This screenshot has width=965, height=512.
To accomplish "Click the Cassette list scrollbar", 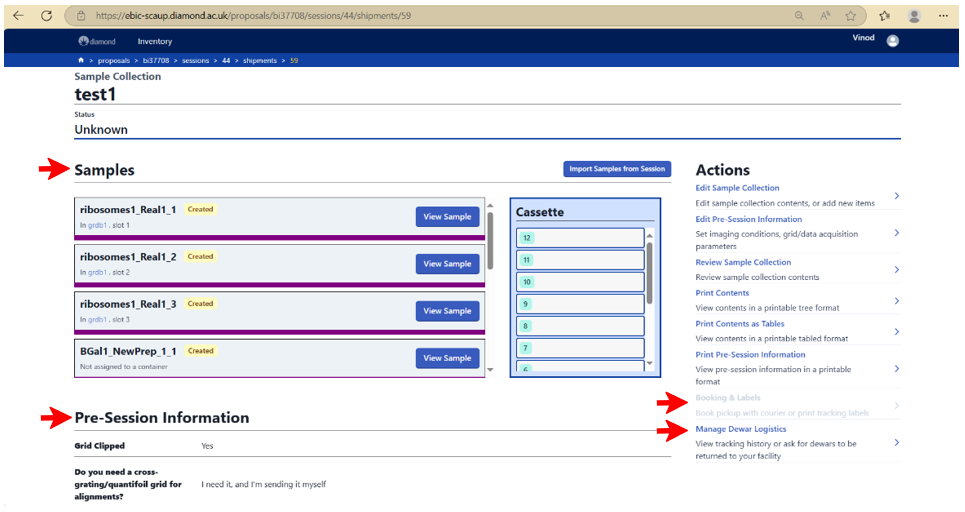I will pyautogui.click(x=649, y=273).
